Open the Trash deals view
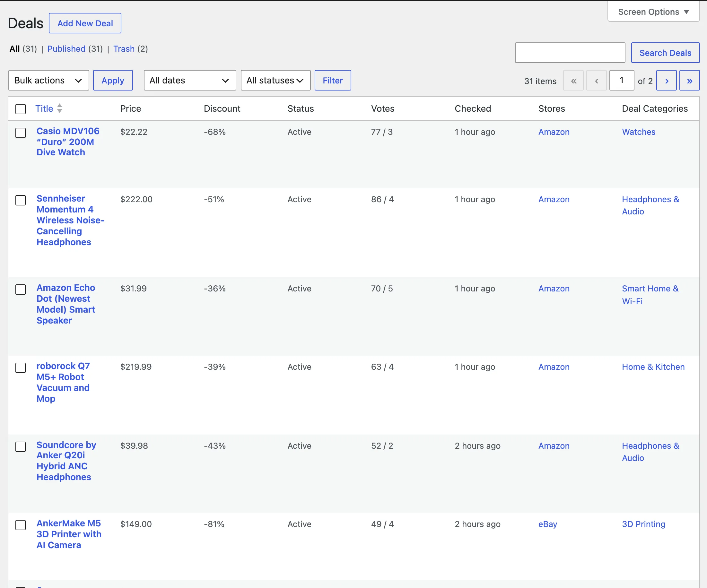The width and height of the screenshot is (707, 588). point(124,49)
